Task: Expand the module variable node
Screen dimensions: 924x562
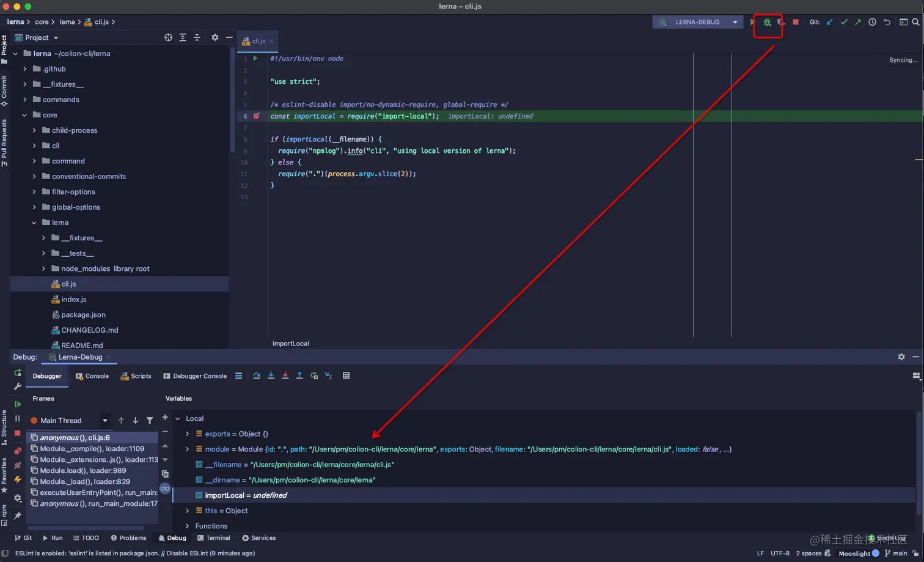Action: (x=188, y=449)
